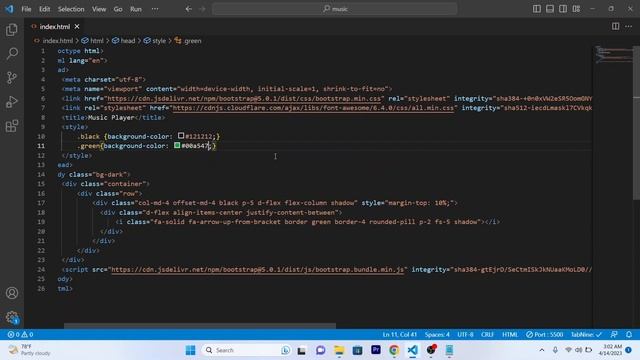
Task: Open Microsoft Store from the taskbar
Action: pyautogui.click(x=357, y=350)
